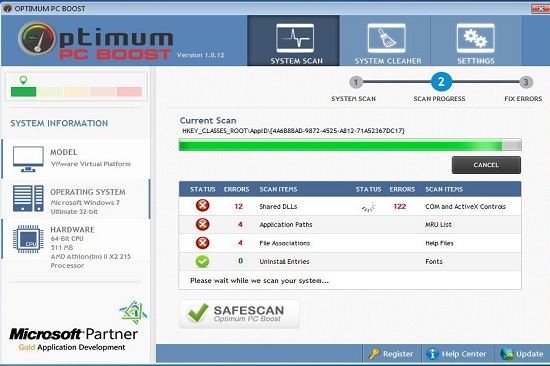Viewport: 550px width, 366px height.
Task: Select COM and ActiveX Controls item
Action: click(x=465, y=206)
